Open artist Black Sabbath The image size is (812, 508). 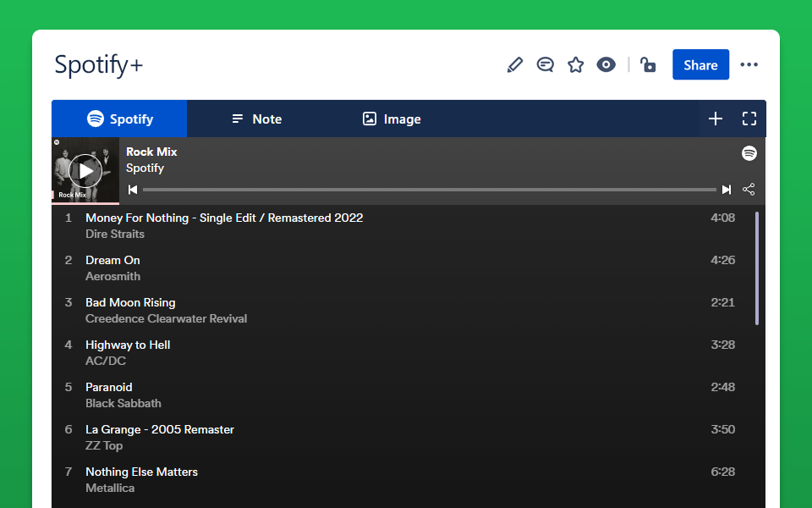click(x=123, y=403)
